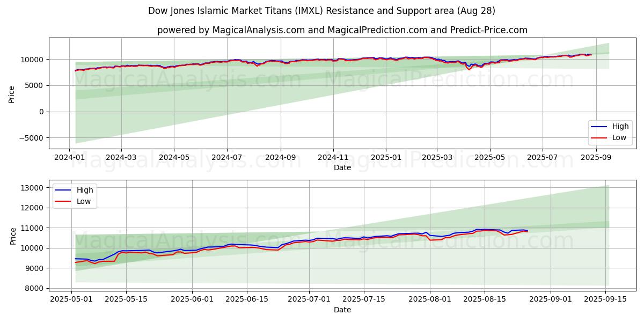The width and height of the screenshot is (644, 322).
Task: Click the 2025-03 tick label
Action: tap(437, 157)
